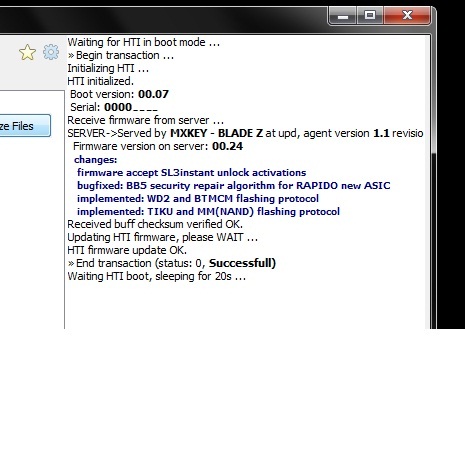Image resolution: width=465 pixels, height=454 pixels.
Task: Click the blue 'changes:' heading text
Action: (96, 160)
